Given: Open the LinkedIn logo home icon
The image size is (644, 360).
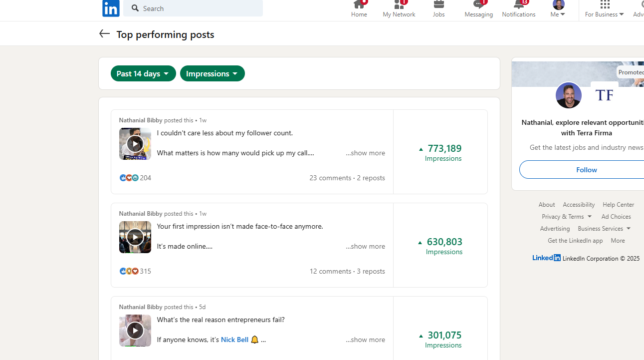Looking at the screenshot, I should [x=111, y=8].
